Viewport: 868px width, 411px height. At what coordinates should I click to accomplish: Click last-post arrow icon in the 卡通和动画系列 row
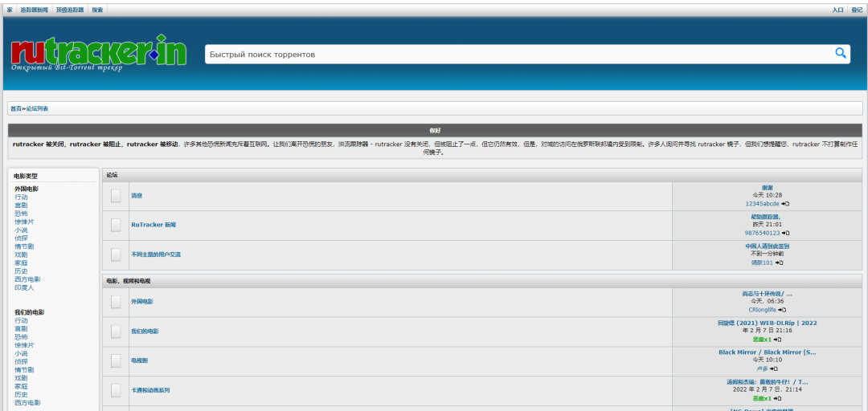[777, 399]
